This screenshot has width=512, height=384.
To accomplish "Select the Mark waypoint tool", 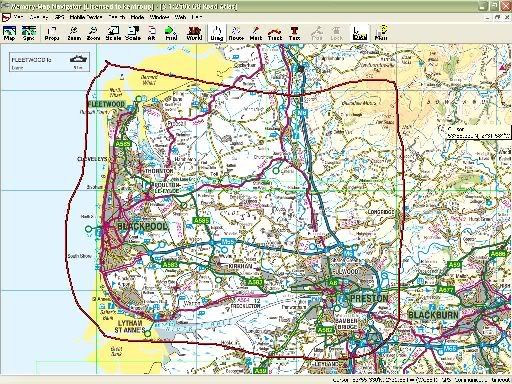I will click(256, 33).
